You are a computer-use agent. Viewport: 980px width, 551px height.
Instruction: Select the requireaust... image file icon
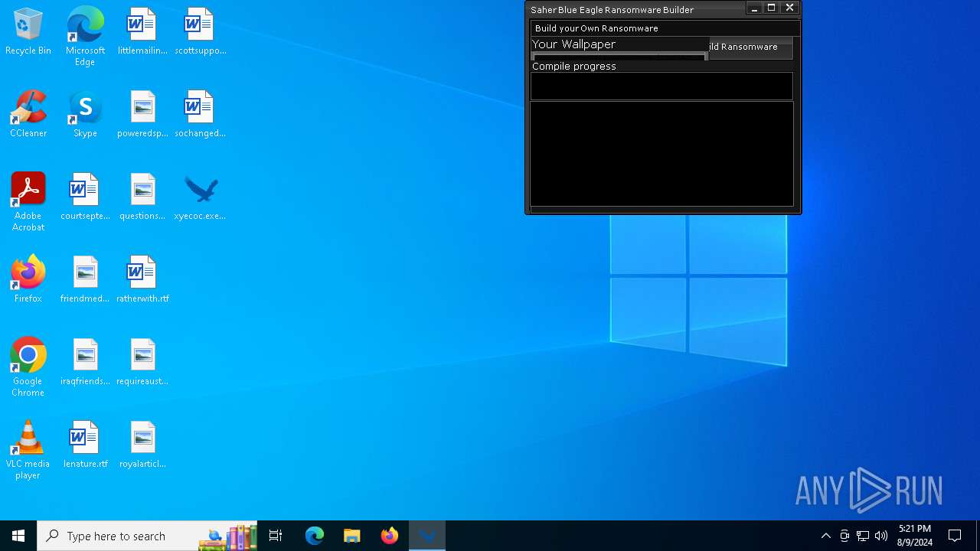coord(142,362)
